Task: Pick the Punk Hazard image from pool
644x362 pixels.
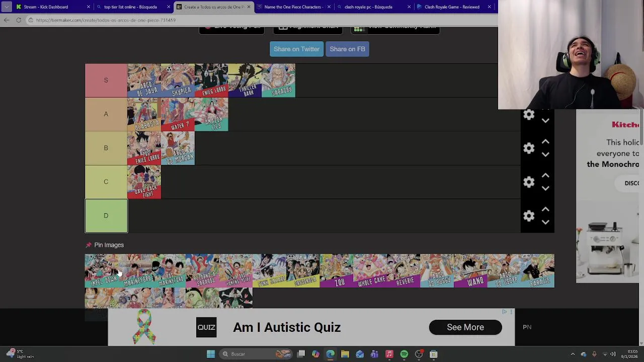Action: [269, 270]
